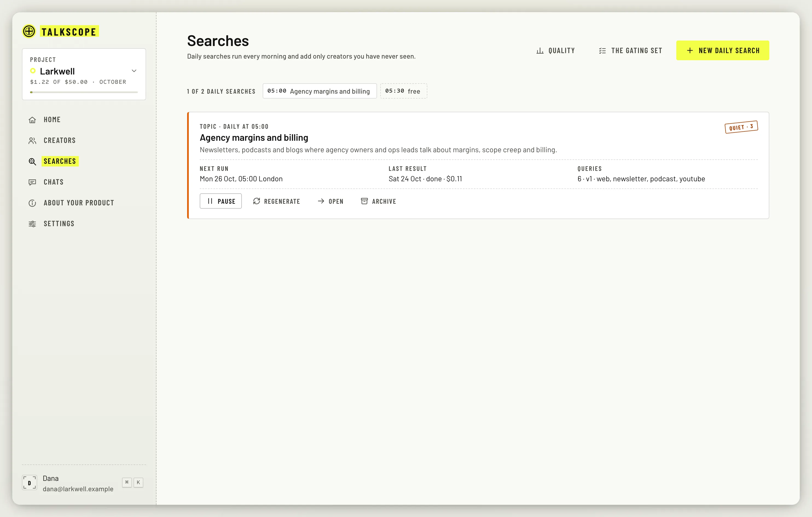Click the Quiet · 3 status stamp
Screen dimensions: 812x517
[741, 127]
